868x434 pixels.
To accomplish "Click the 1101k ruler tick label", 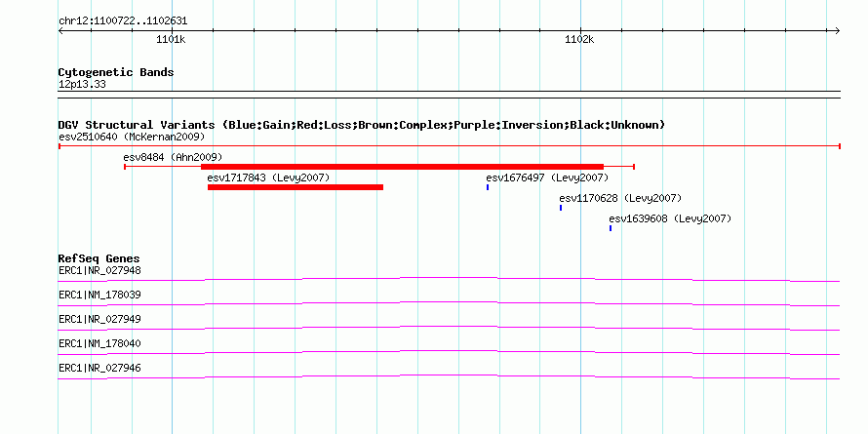I will 171,39.
